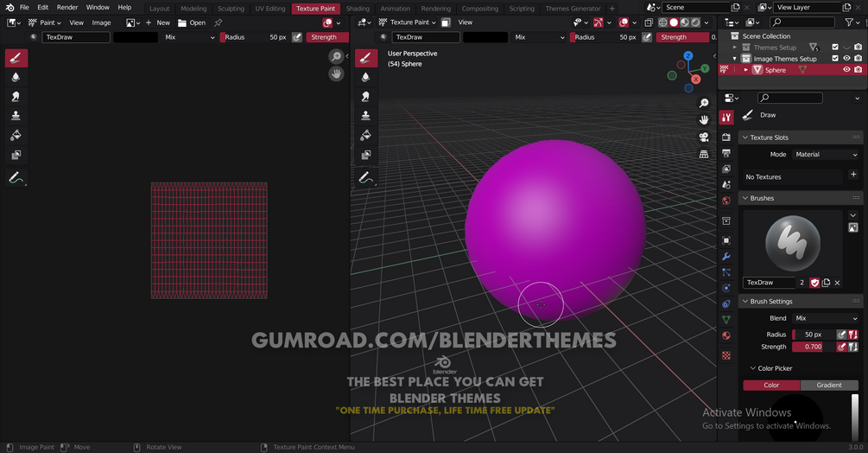Toggle TexDraw fake user shield
Screen dimensions: 868x453
pyautogui.click(x=814, y=283)
